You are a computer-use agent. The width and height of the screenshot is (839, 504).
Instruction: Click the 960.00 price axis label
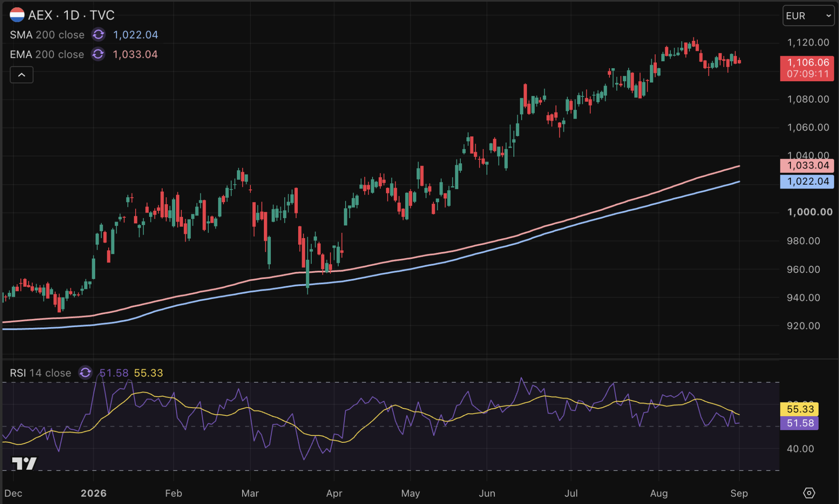[803, 270]
